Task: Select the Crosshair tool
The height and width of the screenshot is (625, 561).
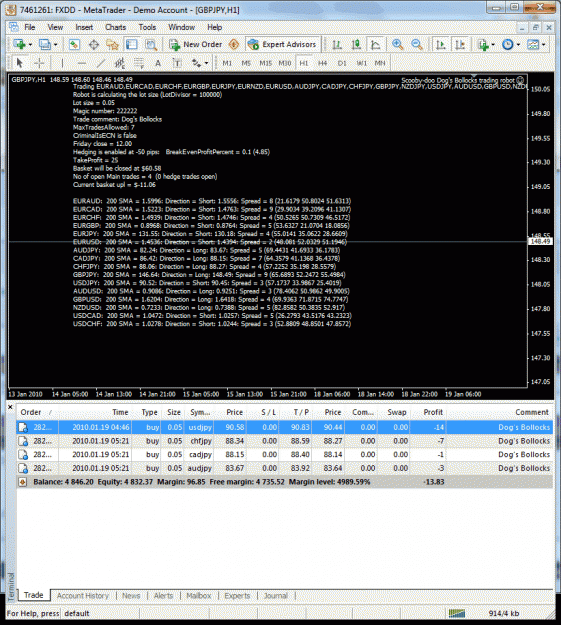Action: pyautogui.click(x=39, y=63)
